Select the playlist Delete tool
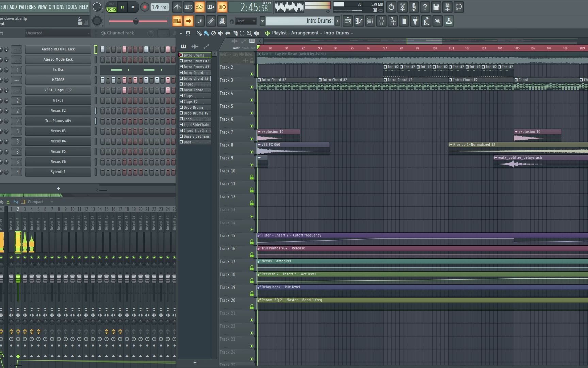Viewport: 588px width, 368px height. pos(213,33)
